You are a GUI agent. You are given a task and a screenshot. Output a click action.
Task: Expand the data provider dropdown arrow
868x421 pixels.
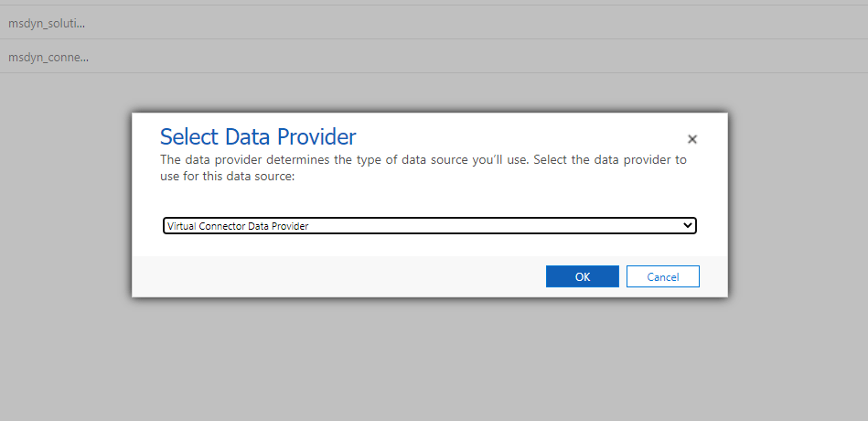[x=688, y=225]
